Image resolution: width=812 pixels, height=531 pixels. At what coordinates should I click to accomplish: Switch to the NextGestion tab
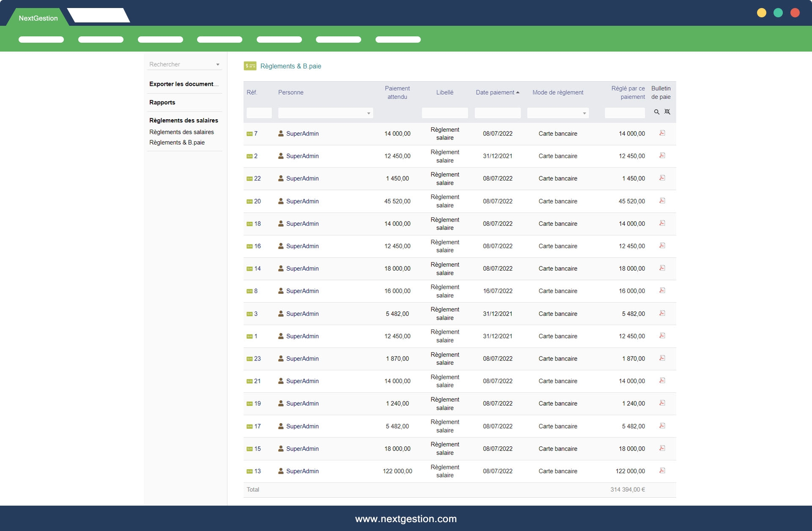tap(38, 18)
